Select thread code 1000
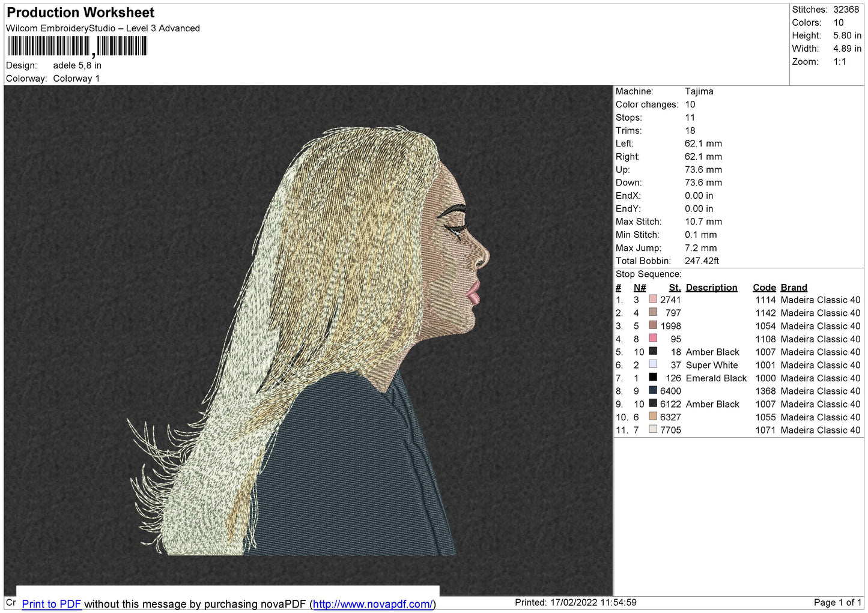Image resolution: width=868 pixels, height=613 pixels. tap(766, 378)
